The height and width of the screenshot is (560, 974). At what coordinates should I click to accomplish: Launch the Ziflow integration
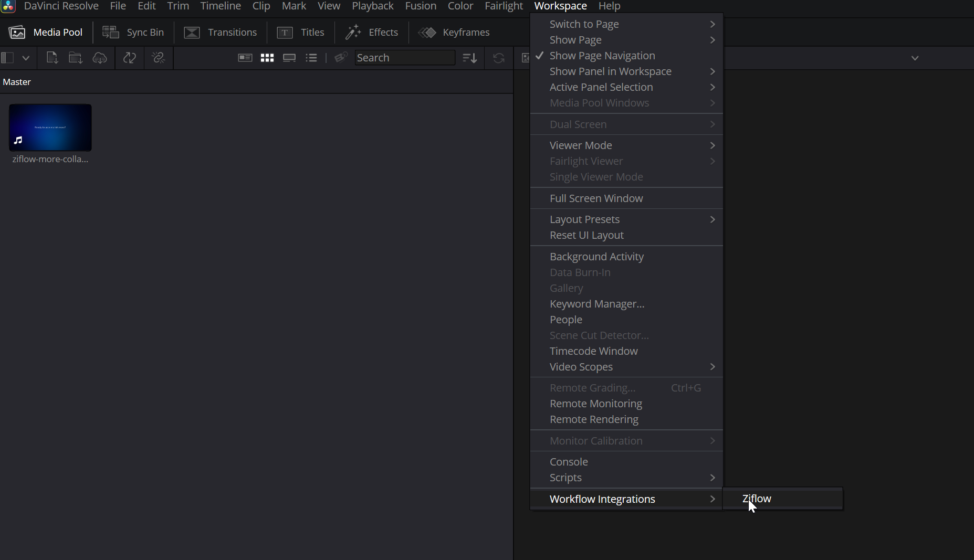tap(783, 499)
